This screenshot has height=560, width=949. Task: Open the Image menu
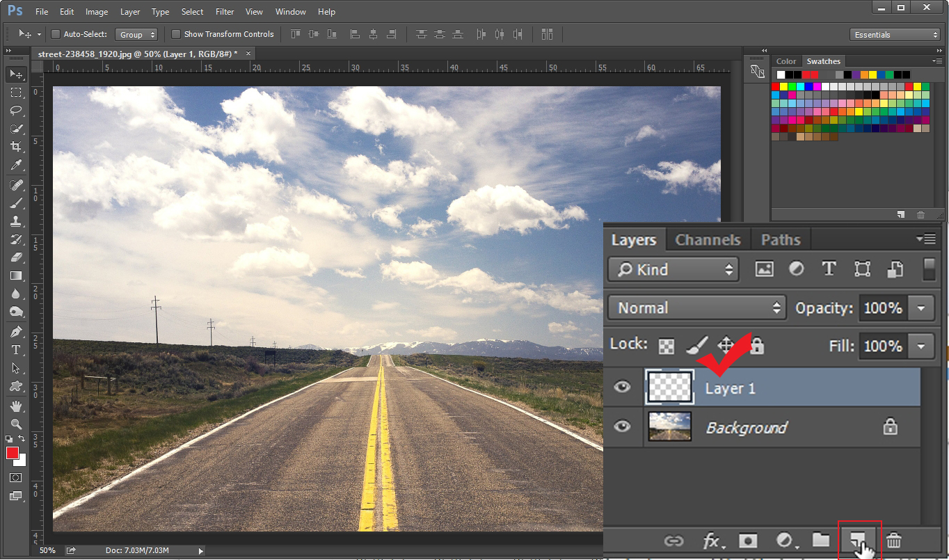coord(97,12)
